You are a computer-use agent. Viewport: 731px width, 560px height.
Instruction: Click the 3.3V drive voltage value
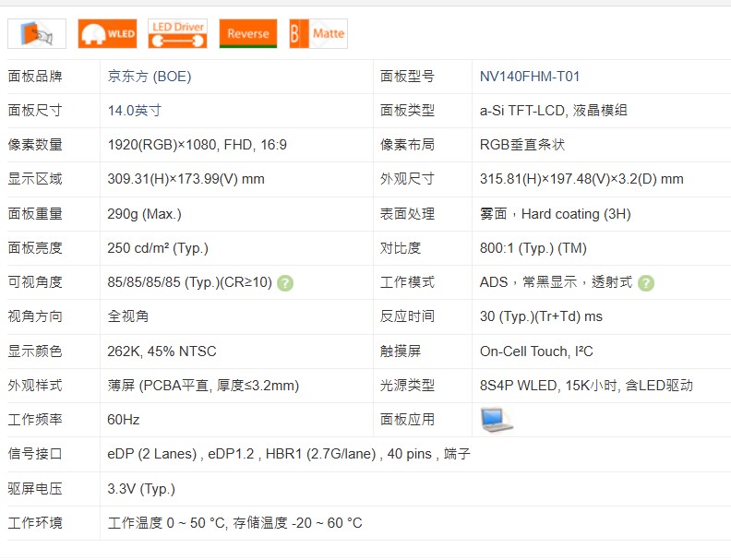point(141,489)
